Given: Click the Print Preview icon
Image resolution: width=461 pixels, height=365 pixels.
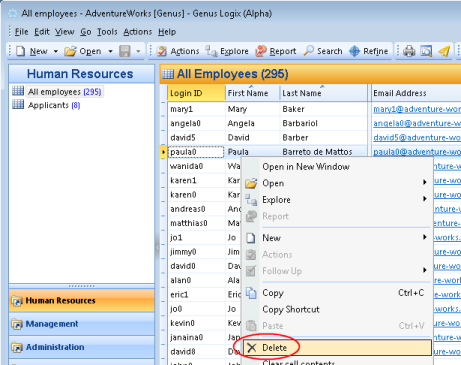Looking at the screenshot, I should 426,51.
